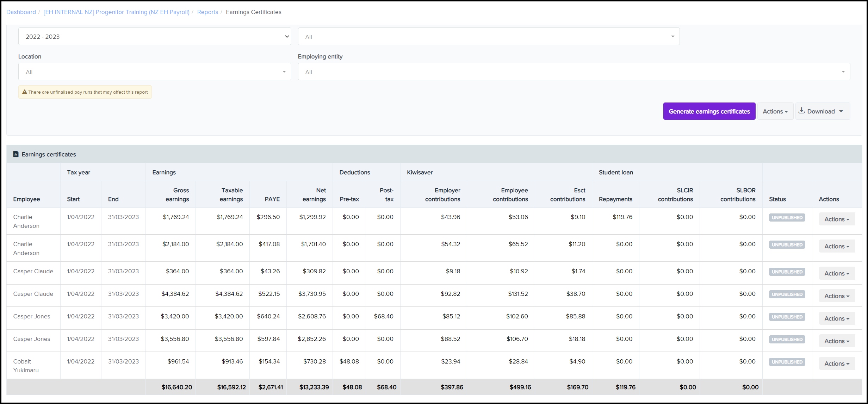Click the warning triangle icon
Screen dimensions: 868x404
(24, 92)
